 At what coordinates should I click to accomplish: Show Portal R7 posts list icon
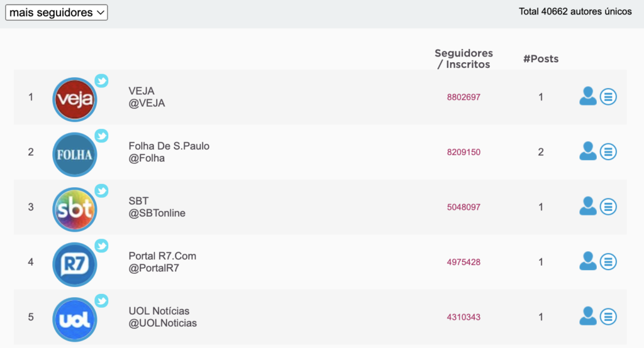608,262
